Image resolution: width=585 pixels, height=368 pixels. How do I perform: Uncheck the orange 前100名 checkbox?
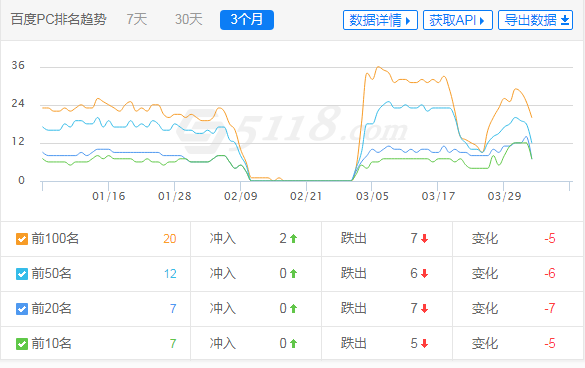(x=22, y=239)
